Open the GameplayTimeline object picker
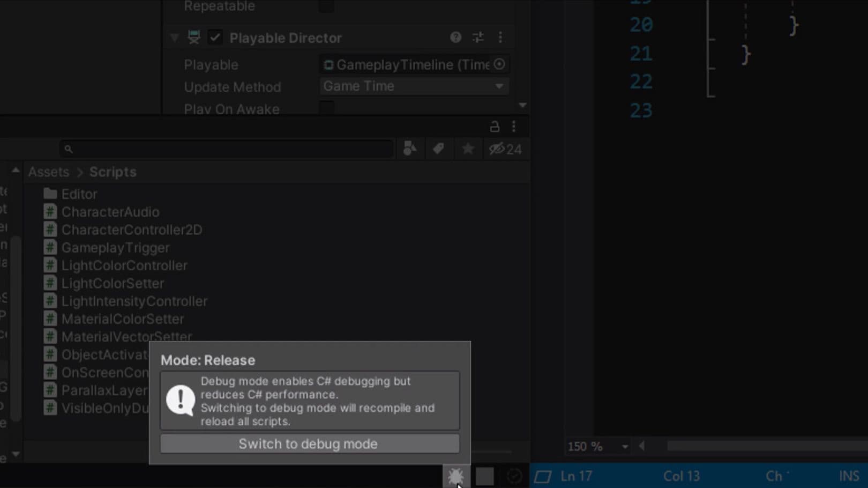 (499, 64)
